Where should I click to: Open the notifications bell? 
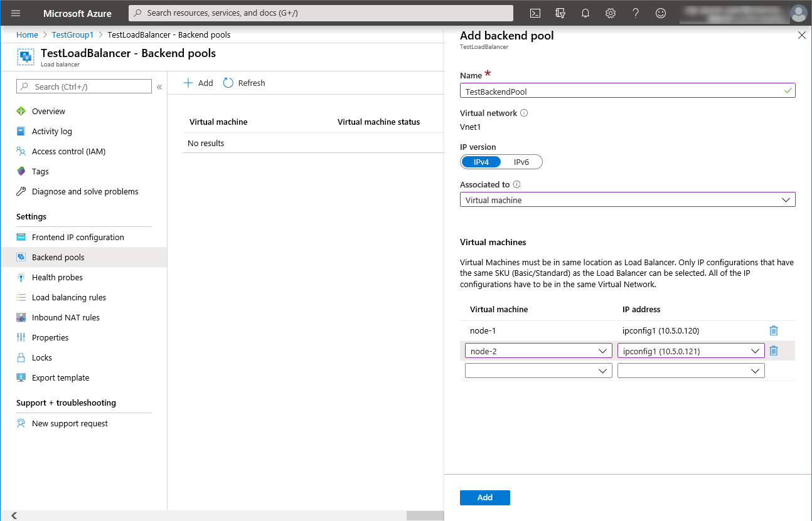[x=585, y=13]
